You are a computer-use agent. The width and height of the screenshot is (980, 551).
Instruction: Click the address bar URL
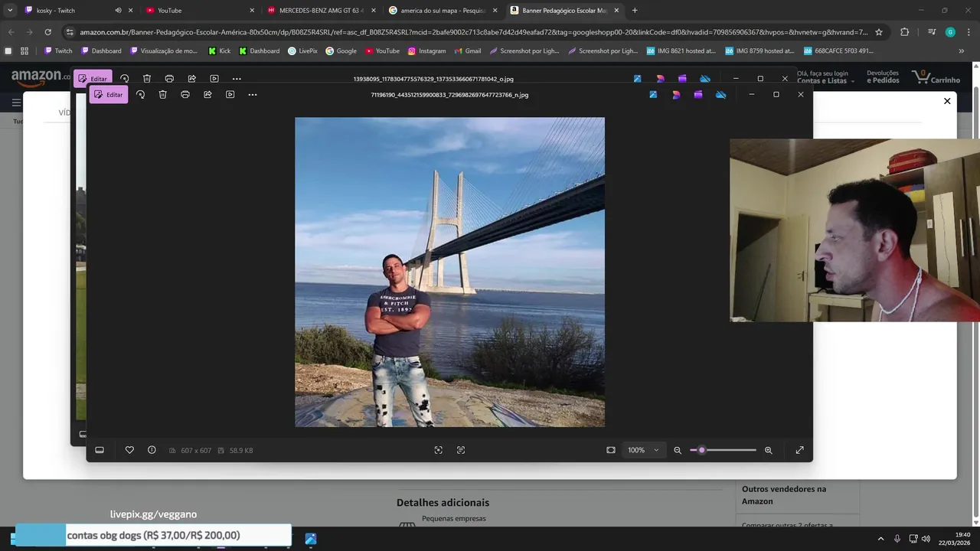click(x=474, y=32)
